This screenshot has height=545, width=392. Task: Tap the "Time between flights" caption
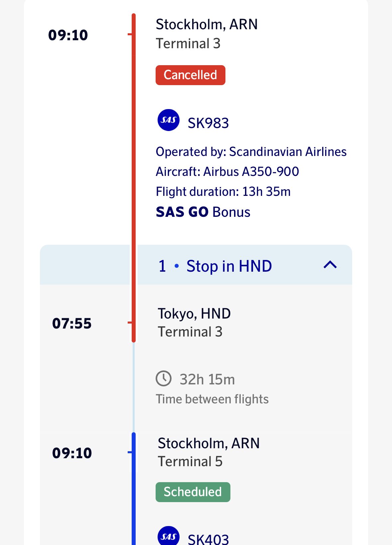[x=212, y=399]
